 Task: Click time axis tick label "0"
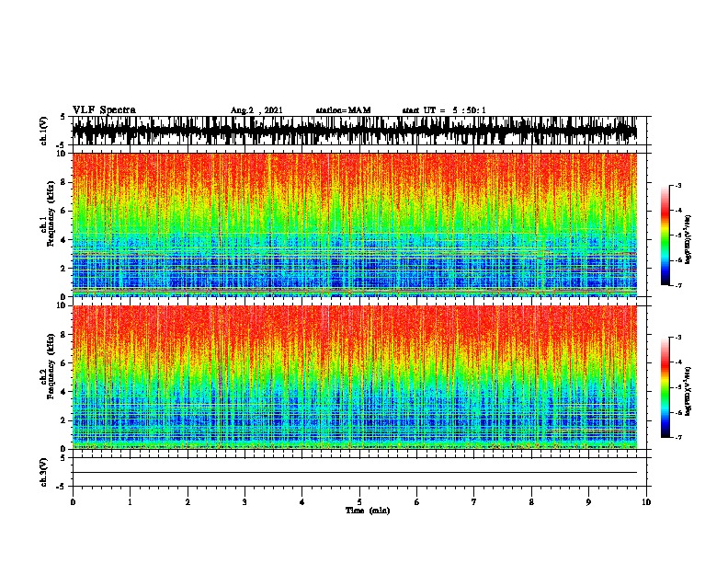(73, 501)
